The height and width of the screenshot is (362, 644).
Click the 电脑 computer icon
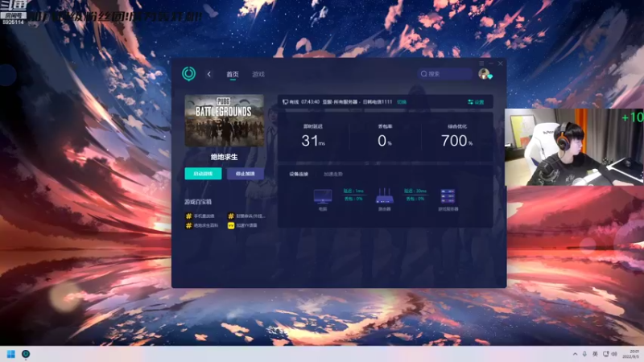pyautogui.click(x=323, y=196)
